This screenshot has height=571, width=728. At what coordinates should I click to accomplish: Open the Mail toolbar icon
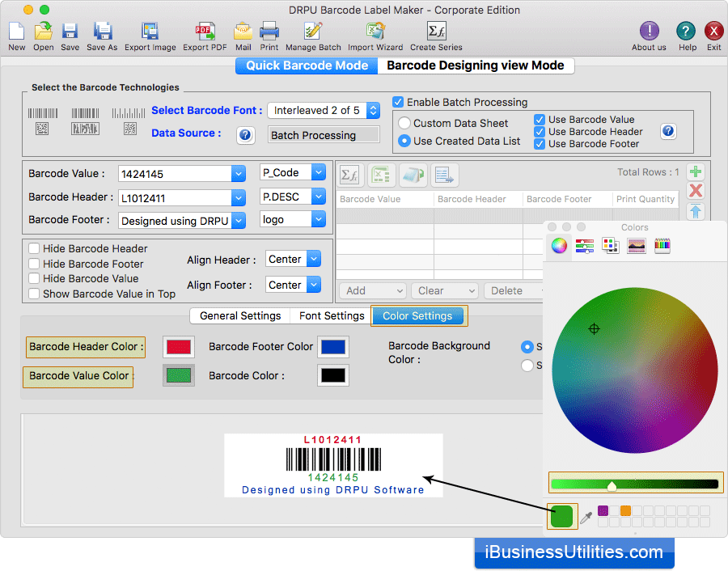click(243, 32)
